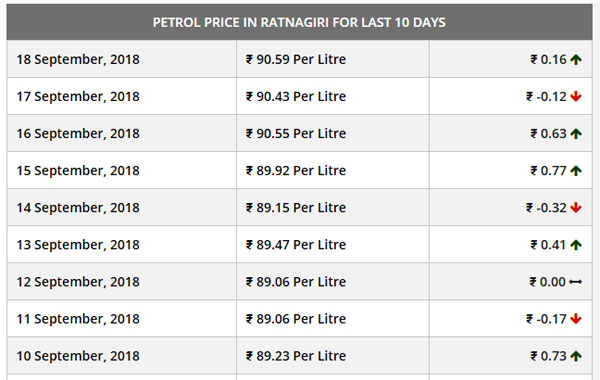Click the ₹ 89.92 Per Litre price
The width and height of the screenshot is (600, 380).
click(296, 171)
